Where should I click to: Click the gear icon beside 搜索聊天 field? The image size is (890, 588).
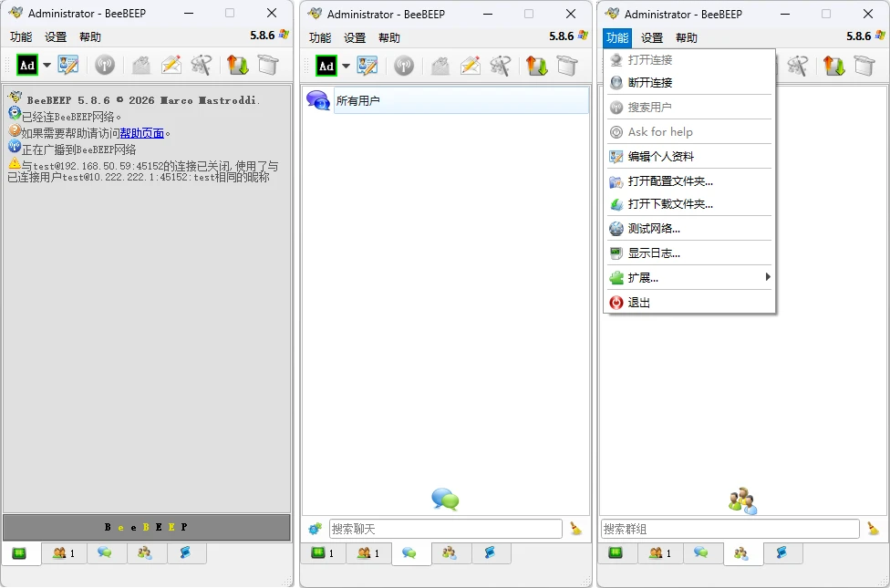point(315,529)
